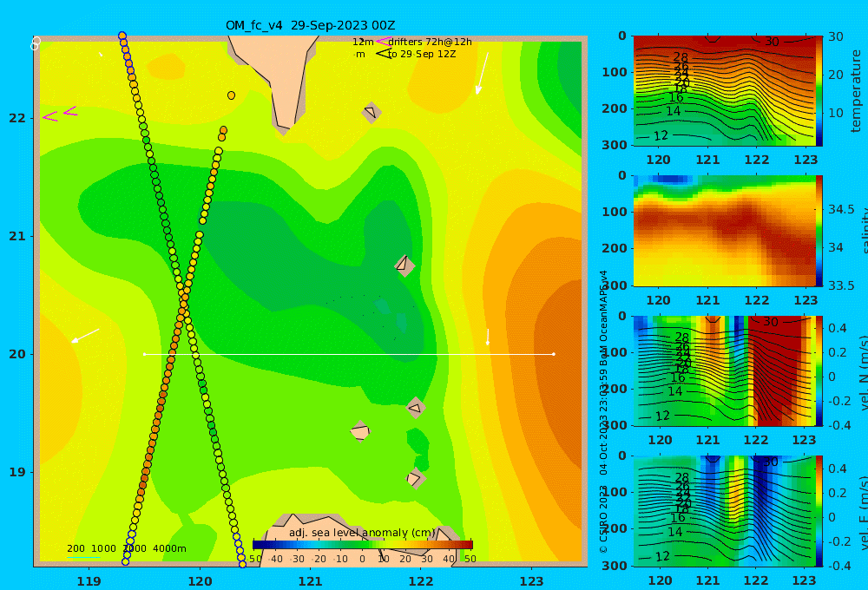Click the "14" contour label in the temperature panel
The height and width of the screenshot is (590, 868).
(674, 111)
